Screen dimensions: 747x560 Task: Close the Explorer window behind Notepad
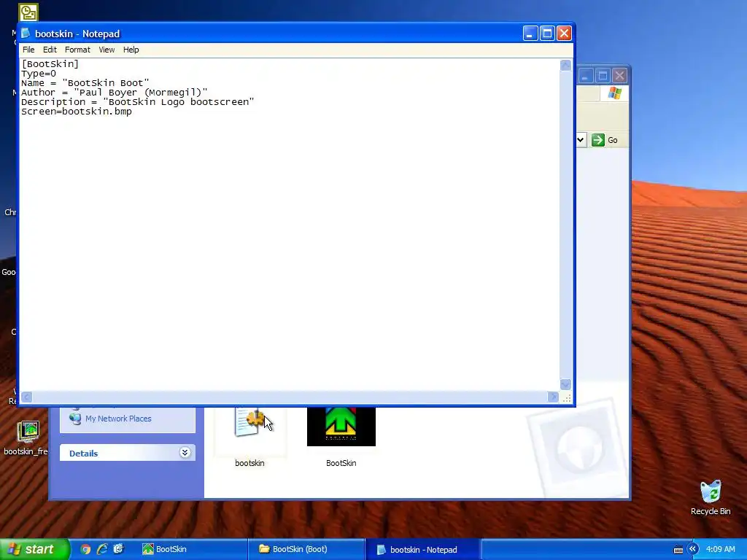(619, 76)
